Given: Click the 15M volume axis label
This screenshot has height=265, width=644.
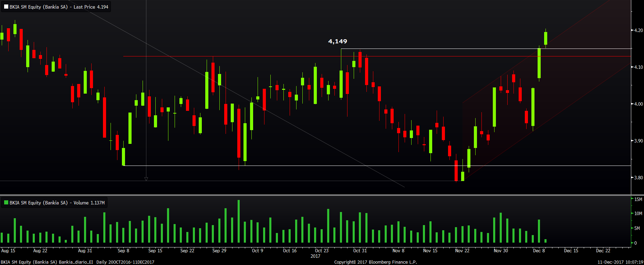Looking at the screenshot, I should coord(638,199).
